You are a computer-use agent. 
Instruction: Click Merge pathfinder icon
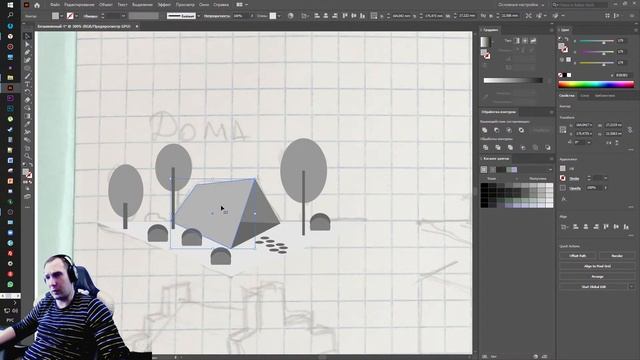(x=510, y=147)
